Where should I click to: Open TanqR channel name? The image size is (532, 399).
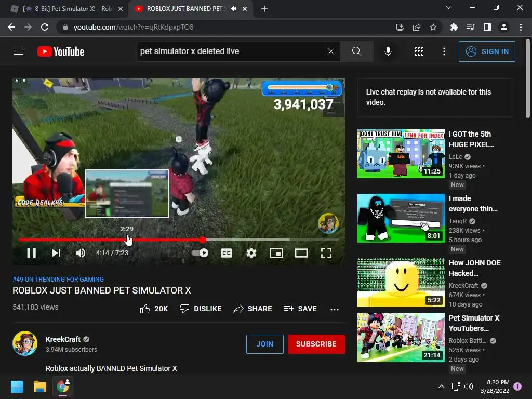click(457, 221)
